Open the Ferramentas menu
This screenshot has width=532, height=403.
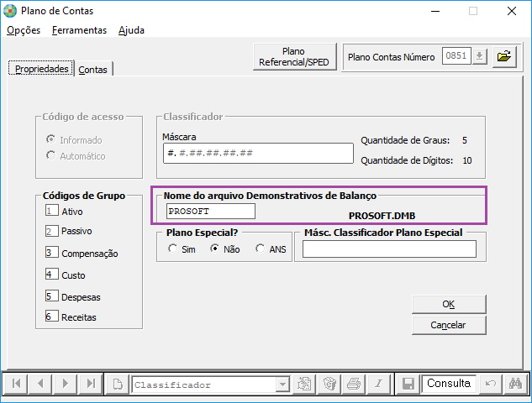pyautogui.click(x=79, y=30)
